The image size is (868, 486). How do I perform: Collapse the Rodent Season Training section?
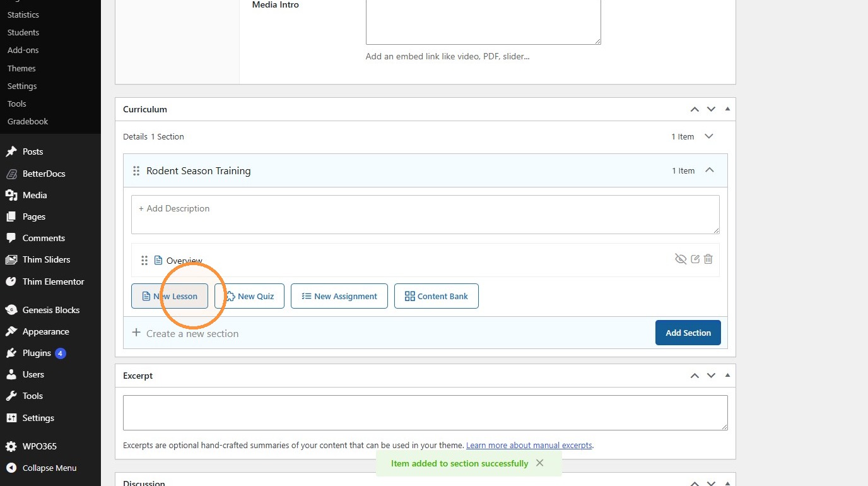pyautogui.click(x=710, y=170)
